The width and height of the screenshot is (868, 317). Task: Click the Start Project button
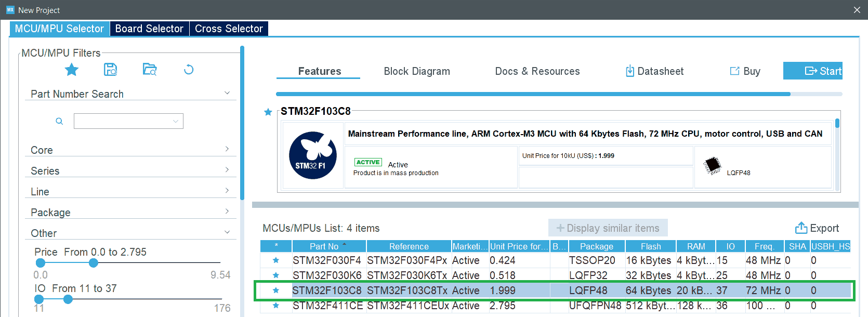coord(812,71)
